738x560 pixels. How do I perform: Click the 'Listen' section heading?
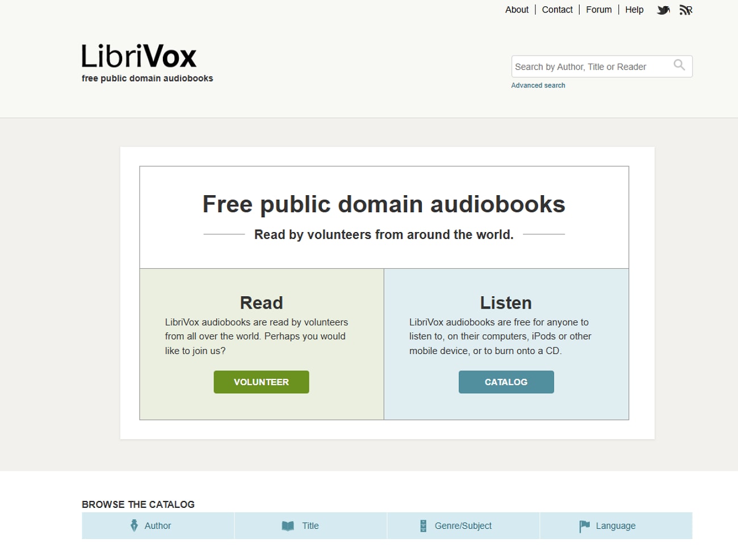(x=506, y=303)
